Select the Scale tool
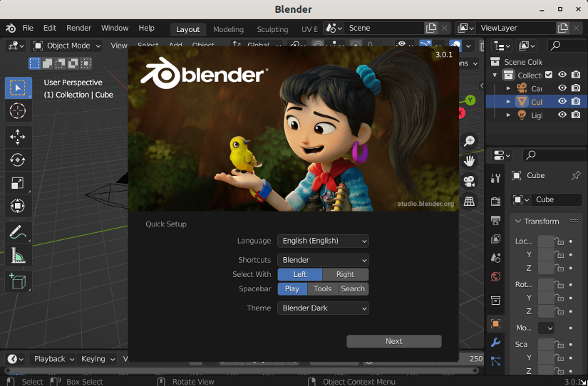This screenshot has height=386, width=588. point(18,183)
